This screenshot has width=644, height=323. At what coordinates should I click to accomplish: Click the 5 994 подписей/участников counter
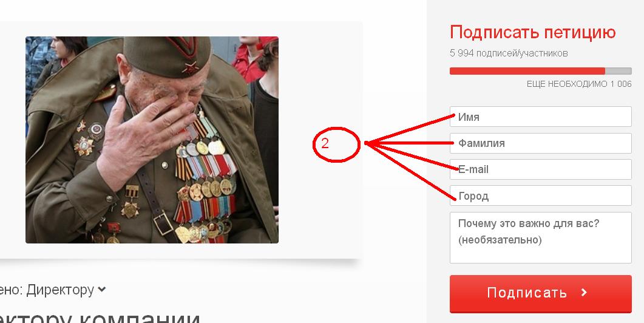pyautogui.click(x=509, y=53)
